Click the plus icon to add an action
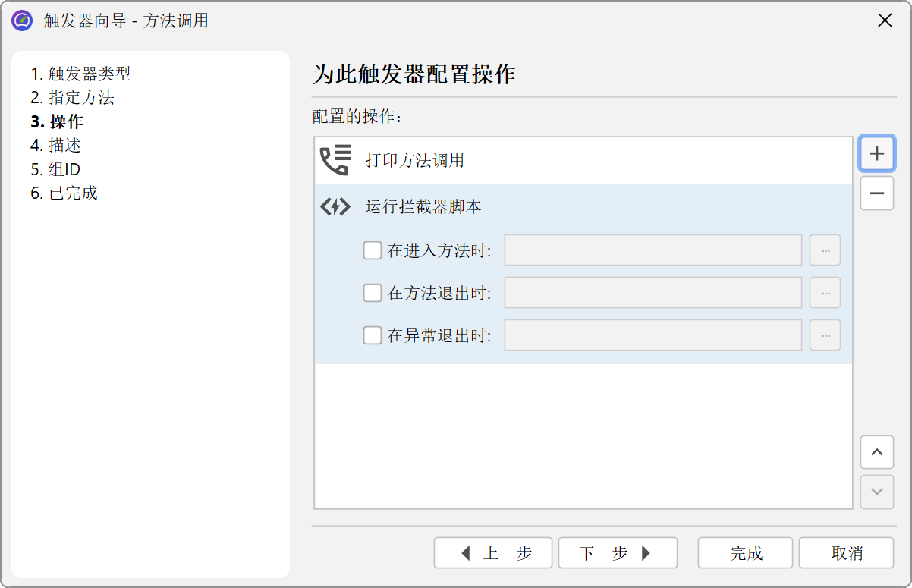Viewport: 912px width, 588px height. click(876, 153)
